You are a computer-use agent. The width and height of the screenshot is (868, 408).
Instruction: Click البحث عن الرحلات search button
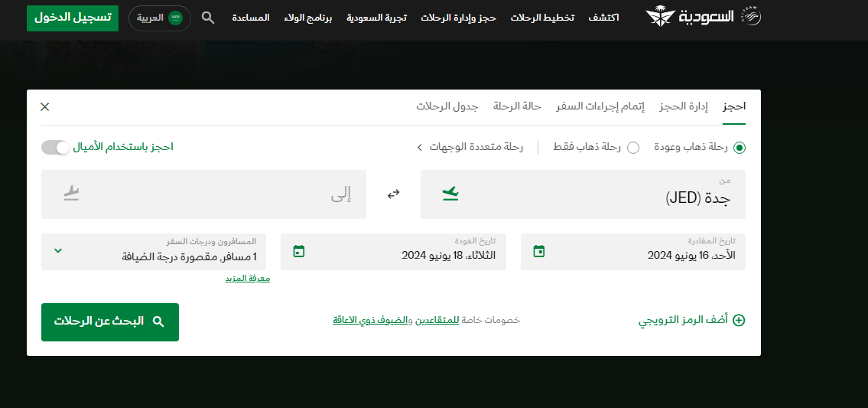[110, 322]
